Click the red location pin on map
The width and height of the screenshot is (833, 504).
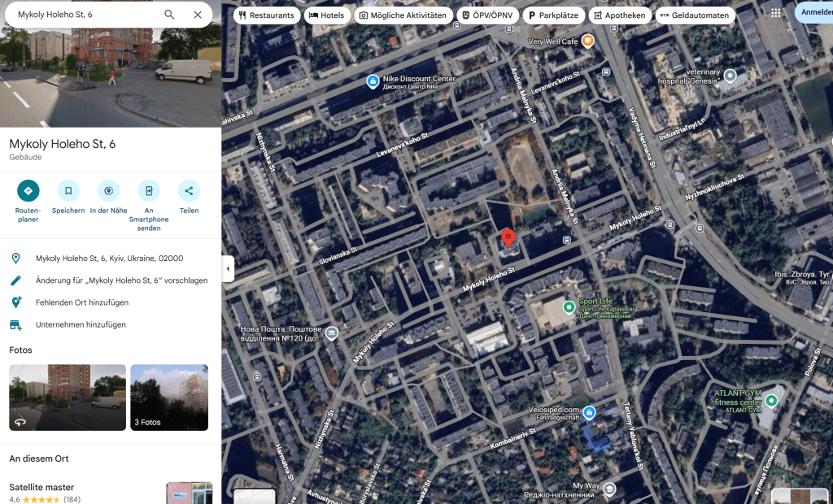pos(508,238)
